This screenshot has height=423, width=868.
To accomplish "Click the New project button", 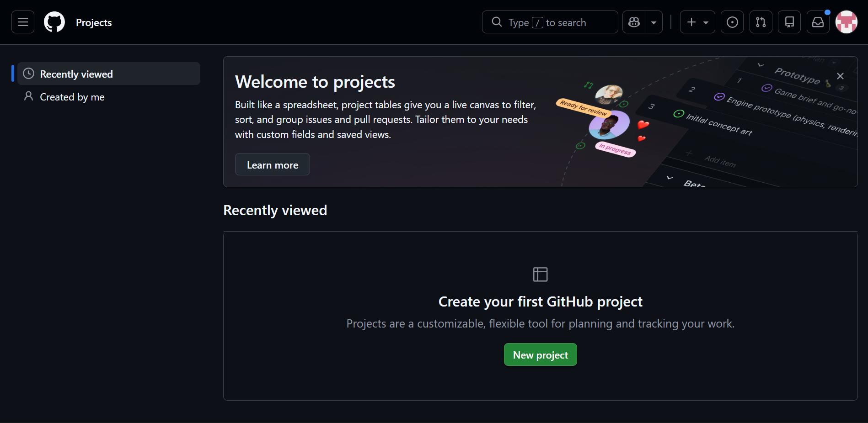I will pos(540,354).
